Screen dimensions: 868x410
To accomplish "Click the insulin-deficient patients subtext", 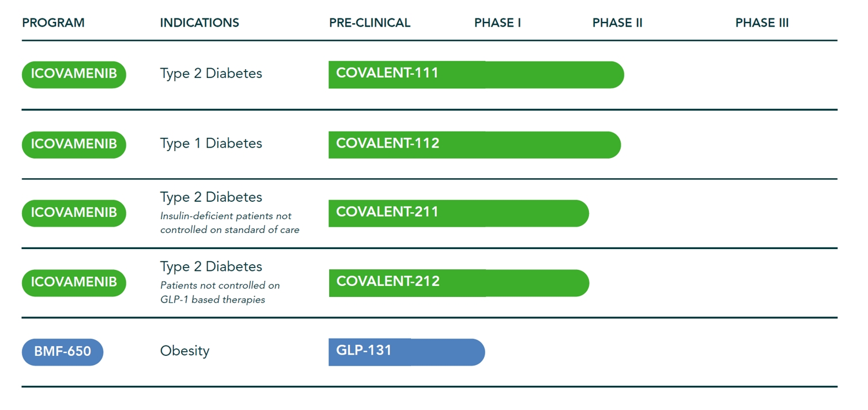I will coord(229,223).
